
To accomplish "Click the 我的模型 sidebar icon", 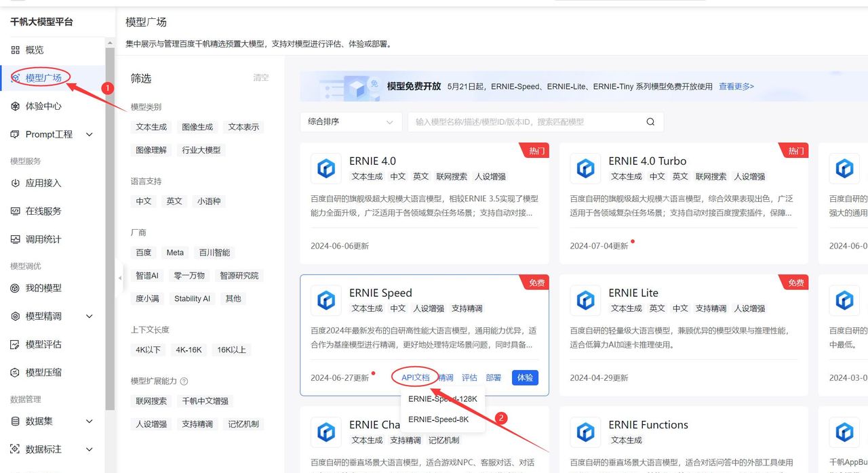I will click(x=15, y=288).
